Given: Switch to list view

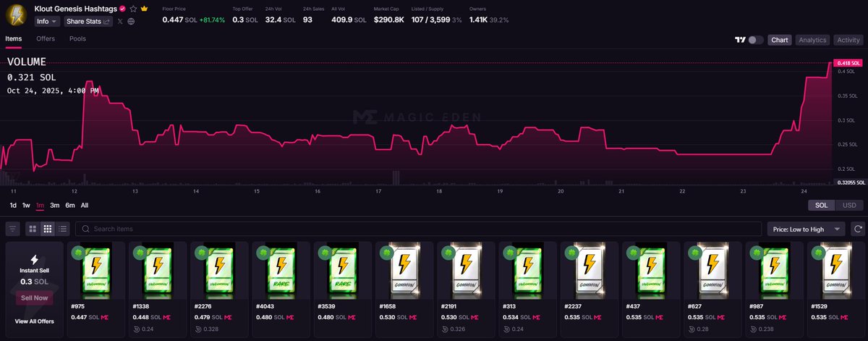Looking at the screenshot, I should 62,229.
